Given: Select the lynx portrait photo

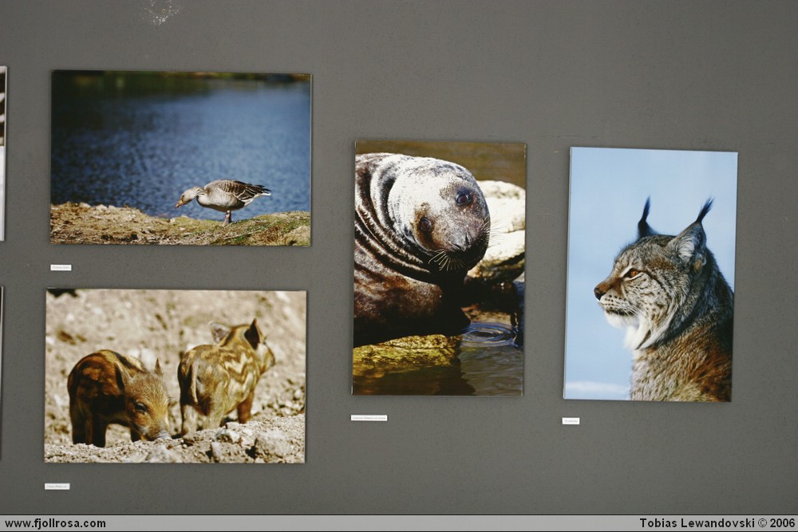Looking at the screenshot, I should [x=650, y=274].
